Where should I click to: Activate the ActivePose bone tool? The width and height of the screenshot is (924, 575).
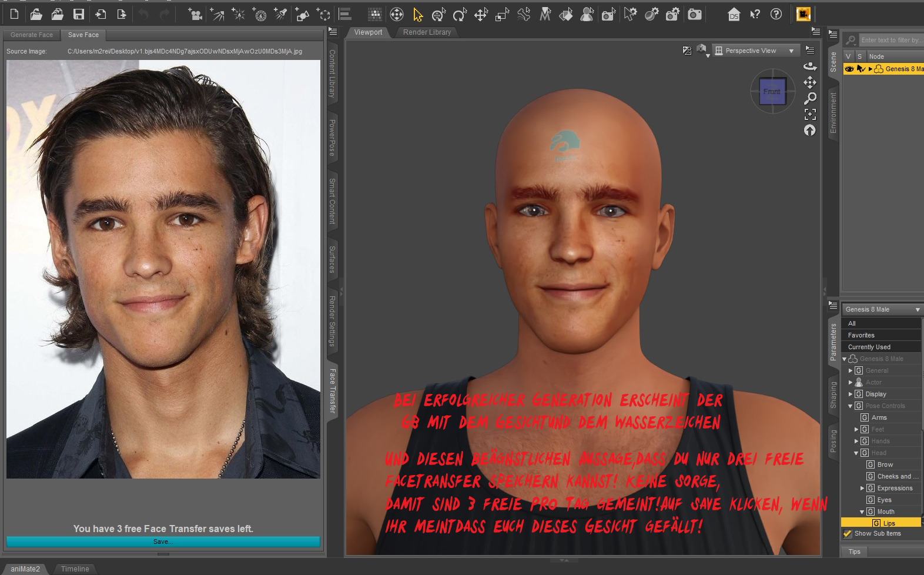pos(523,14)
